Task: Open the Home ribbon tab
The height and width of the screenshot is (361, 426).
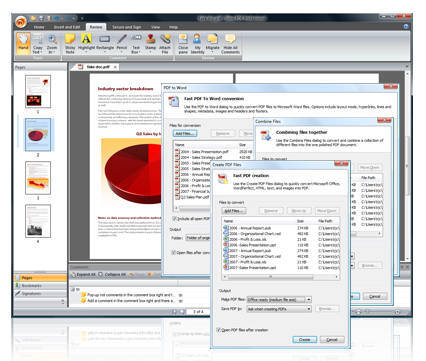Action: [39, 27]
